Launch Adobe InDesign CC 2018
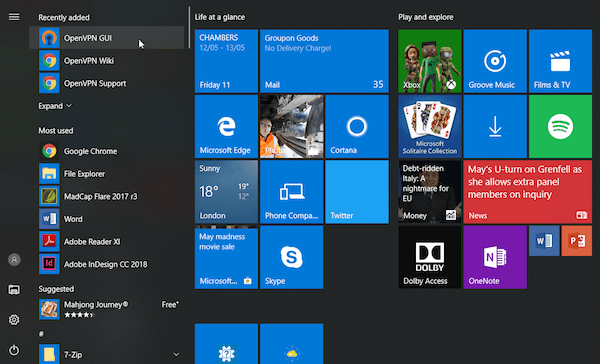 (106, 264)
